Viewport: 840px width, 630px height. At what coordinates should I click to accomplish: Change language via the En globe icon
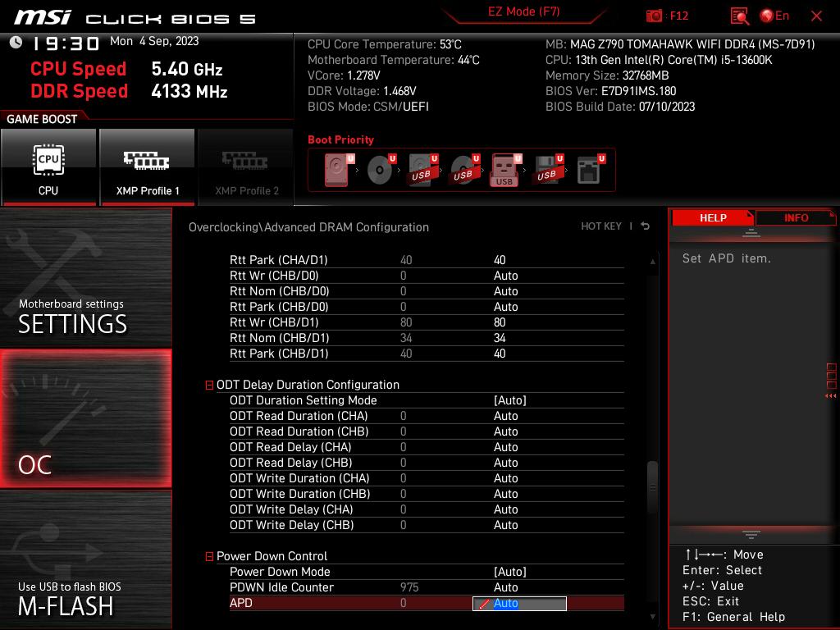pyautogui.click(x=774, y=16)
